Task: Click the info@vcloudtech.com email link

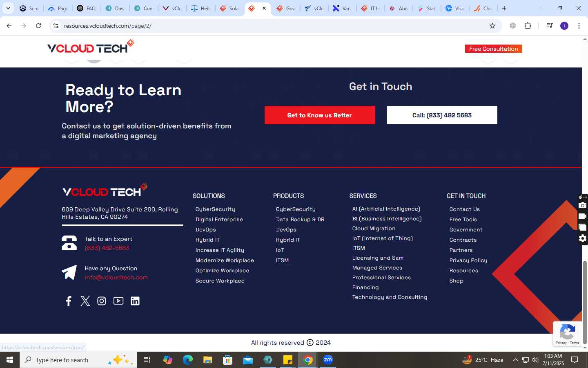Action: pyautogui.click(x=116, y=278)
